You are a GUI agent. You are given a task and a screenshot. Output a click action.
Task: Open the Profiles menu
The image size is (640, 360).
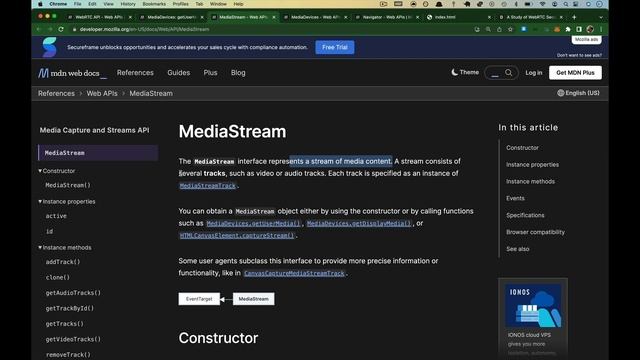point(180,4)
